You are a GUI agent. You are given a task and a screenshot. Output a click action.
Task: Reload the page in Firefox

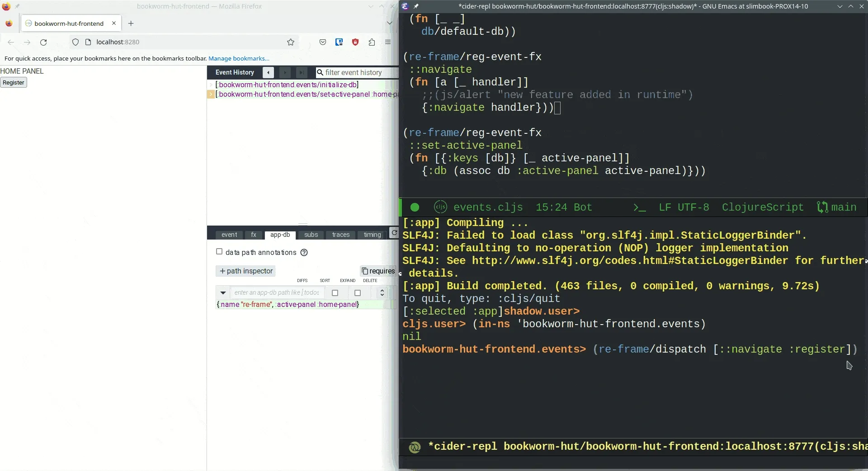coord(43,42)
